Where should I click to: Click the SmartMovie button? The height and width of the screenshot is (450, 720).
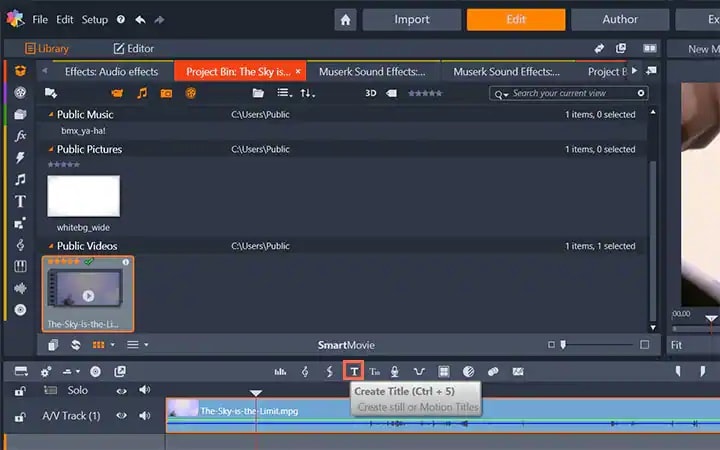(x=346, y=345)
